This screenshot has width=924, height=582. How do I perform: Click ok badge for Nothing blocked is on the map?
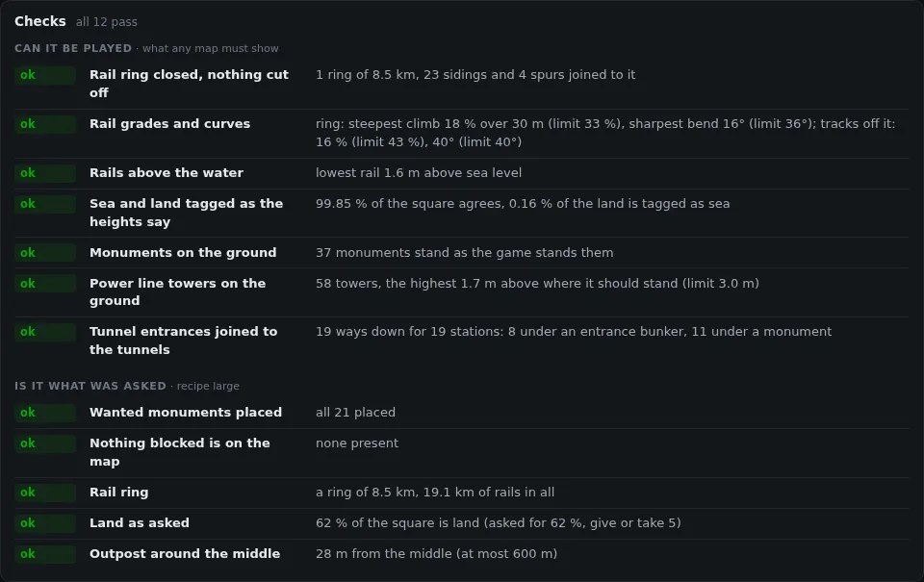pos(45,443)
